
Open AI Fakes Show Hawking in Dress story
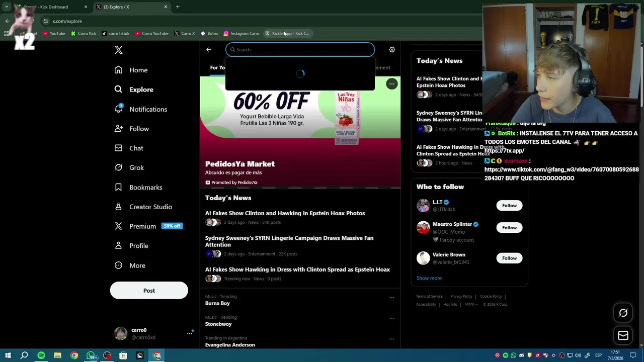(297, 269)
